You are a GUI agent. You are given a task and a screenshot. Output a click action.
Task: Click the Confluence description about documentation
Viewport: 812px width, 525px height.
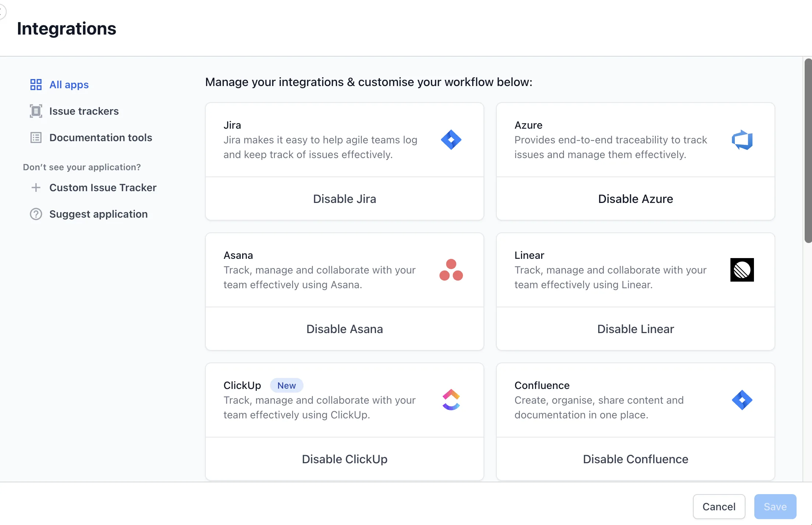pos(599,407)
